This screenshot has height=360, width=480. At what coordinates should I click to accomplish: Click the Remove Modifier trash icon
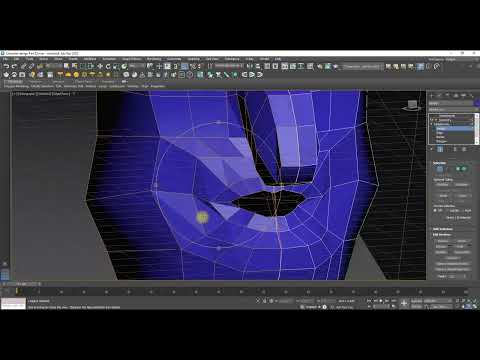point(455,149)
